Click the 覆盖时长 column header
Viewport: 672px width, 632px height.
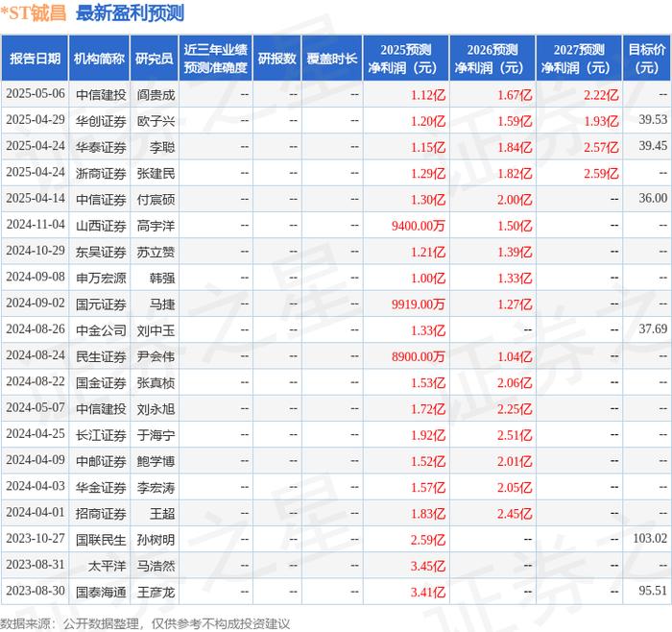click(332, 59)
